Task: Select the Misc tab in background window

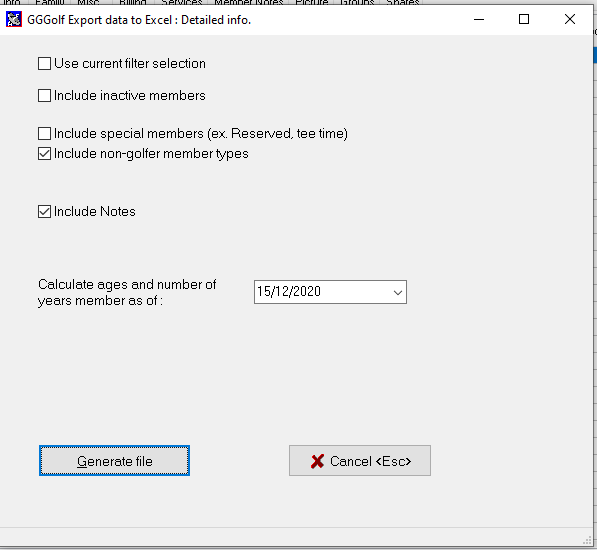Action: 88,2
